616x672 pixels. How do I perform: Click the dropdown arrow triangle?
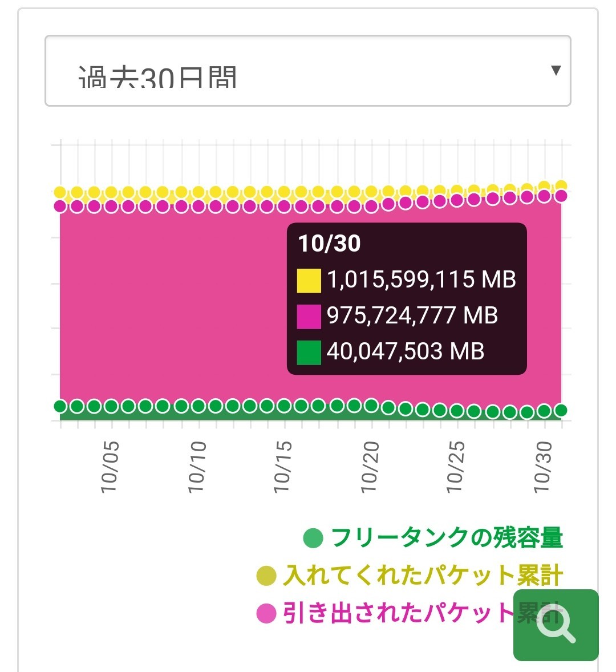click(x=556, y=70)
